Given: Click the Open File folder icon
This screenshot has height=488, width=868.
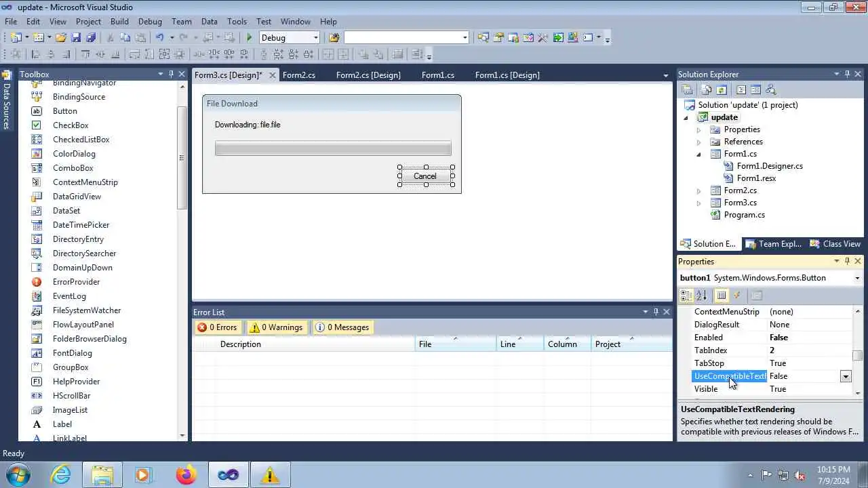Looking at the screenshot, I should pyautogui.click(x=61, y=38).
